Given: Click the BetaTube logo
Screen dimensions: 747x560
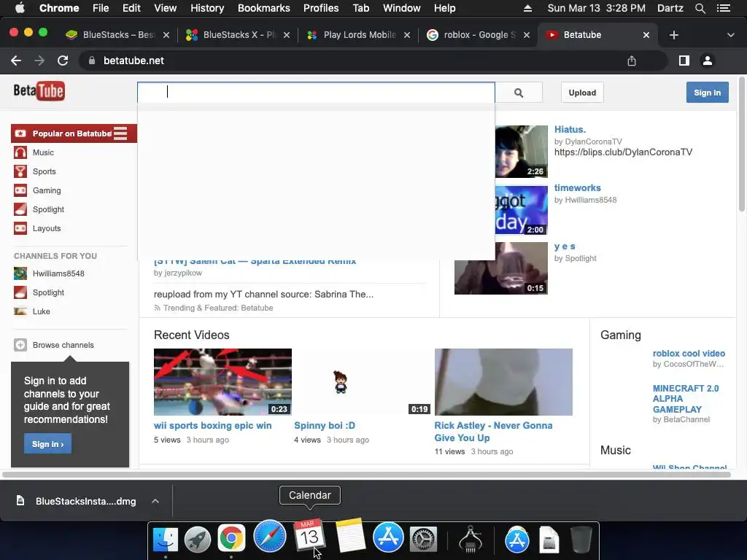Looking at the screenshot, I should coord(39,90).
